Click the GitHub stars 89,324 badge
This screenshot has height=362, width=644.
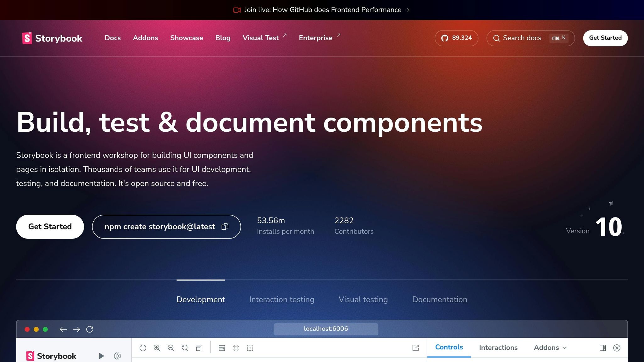(x=456, y=38)
